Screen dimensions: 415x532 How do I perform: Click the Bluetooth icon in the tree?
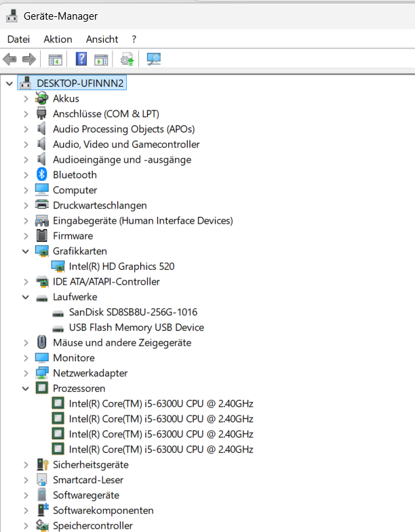pyautogui.click(x=41, y=174)
